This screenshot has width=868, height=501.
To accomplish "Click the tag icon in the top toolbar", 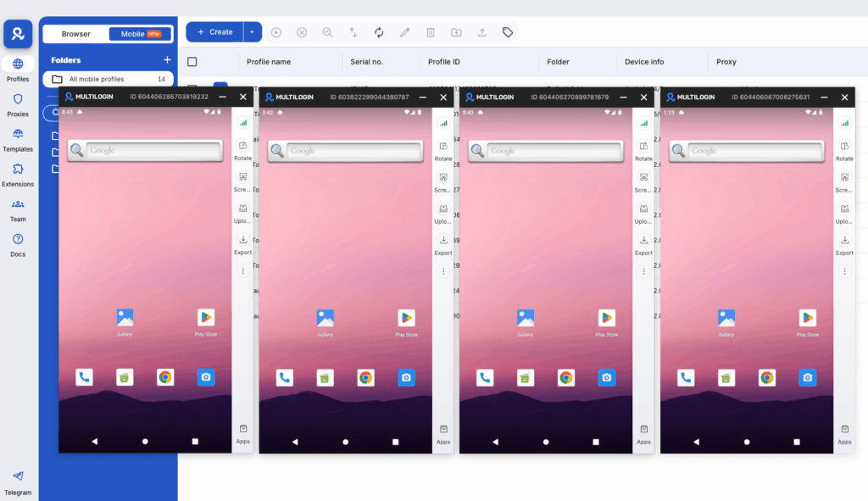I will [508, 32].
